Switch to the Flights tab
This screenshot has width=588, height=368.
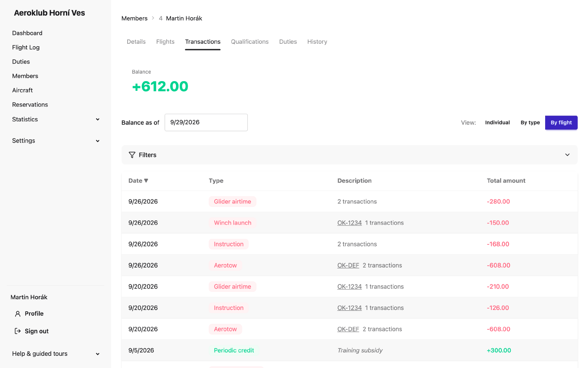[x=165, y=42]
